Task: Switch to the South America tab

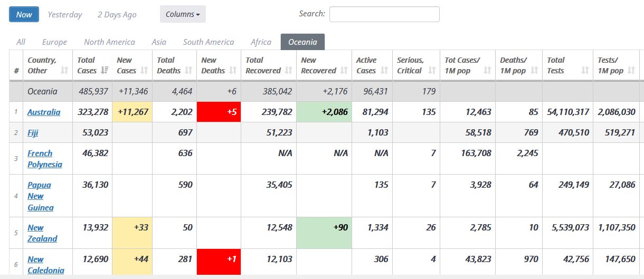Action: coord(209,42)
